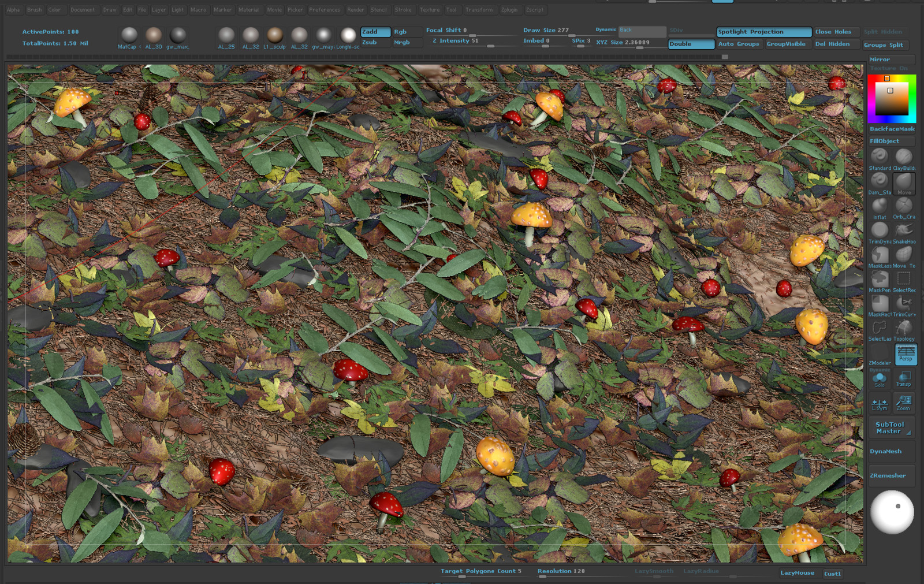This screenshot has width=924, height=584.
Task: Open the Document menu
Action: pos(83,10)
